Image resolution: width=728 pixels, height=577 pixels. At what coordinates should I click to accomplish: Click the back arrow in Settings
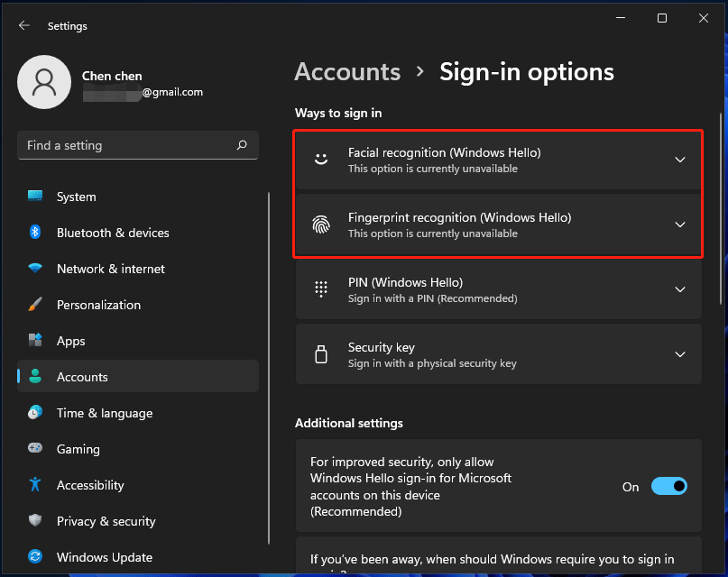24,25
